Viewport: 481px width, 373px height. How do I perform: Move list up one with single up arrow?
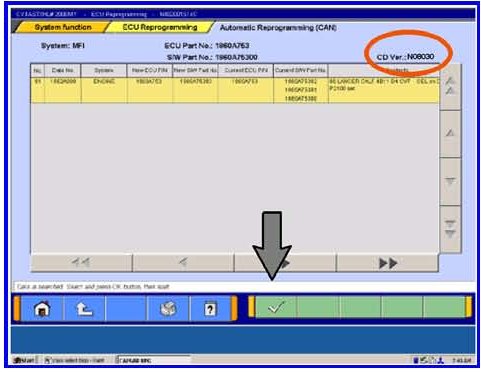tap(450, 133)
